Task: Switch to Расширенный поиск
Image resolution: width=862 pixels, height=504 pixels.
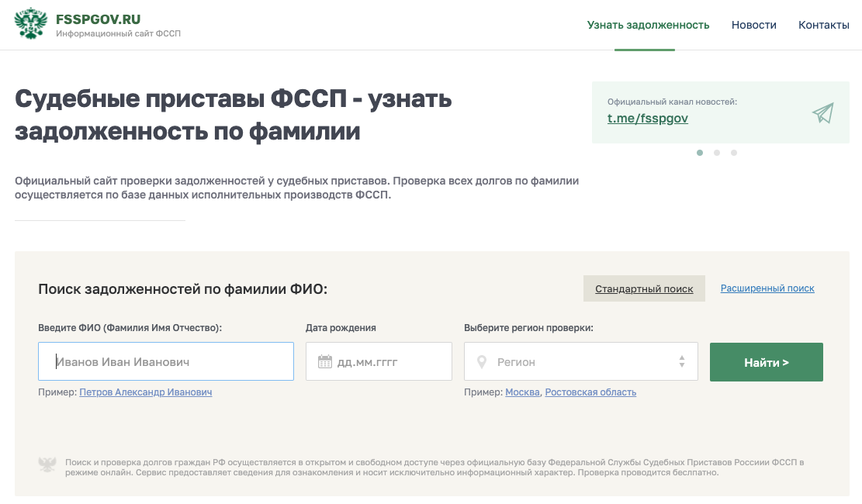Action: point(767,288)
